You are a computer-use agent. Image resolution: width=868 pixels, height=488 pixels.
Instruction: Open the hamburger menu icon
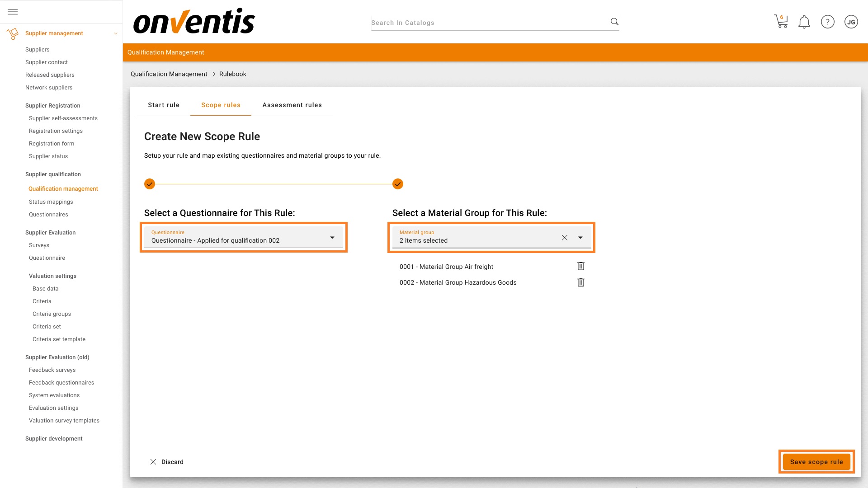tap(13, 12)
